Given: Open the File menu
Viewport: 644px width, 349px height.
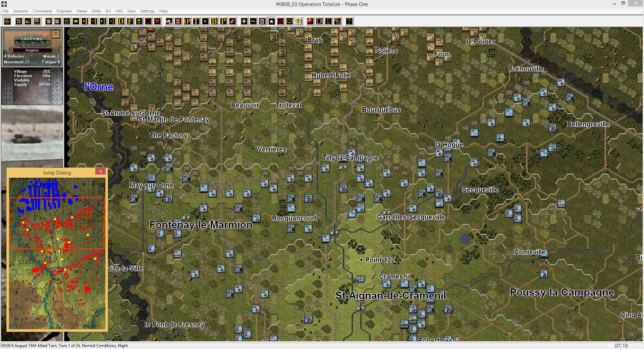Looking at the screenshot, I should point(5,11).
